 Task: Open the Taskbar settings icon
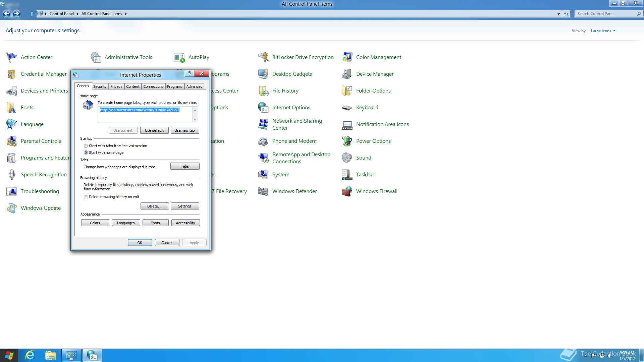[x=347, y=175]
